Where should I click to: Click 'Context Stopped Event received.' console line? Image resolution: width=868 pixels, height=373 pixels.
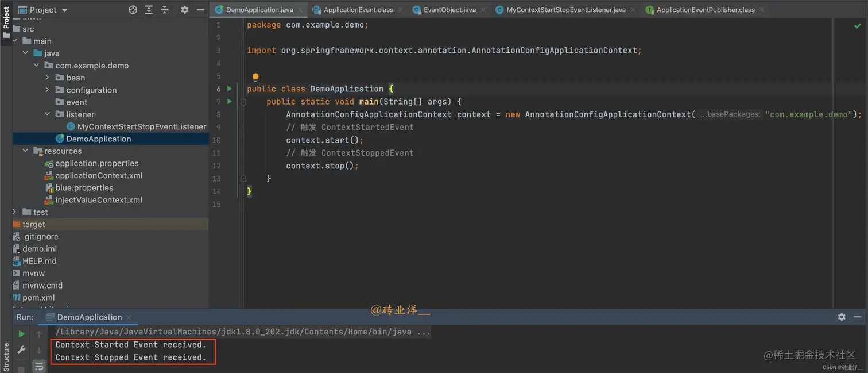click(131, 357)
